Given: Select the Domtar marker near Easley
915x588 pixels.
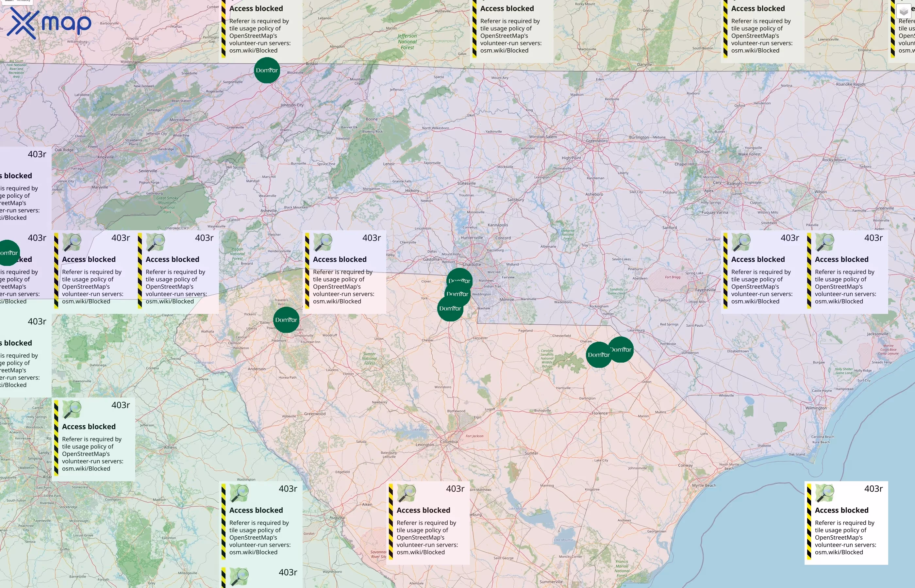Looking at the screenshot, I should pyautogui.click(x=286, y=320).
